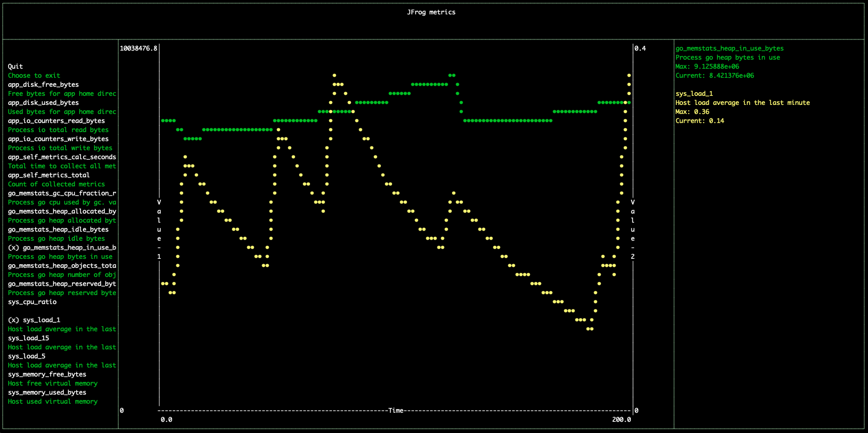This screenshot has width=868, height=433.
Task: Click 'Host load average in the last minute'
Action: pos(743,103)
